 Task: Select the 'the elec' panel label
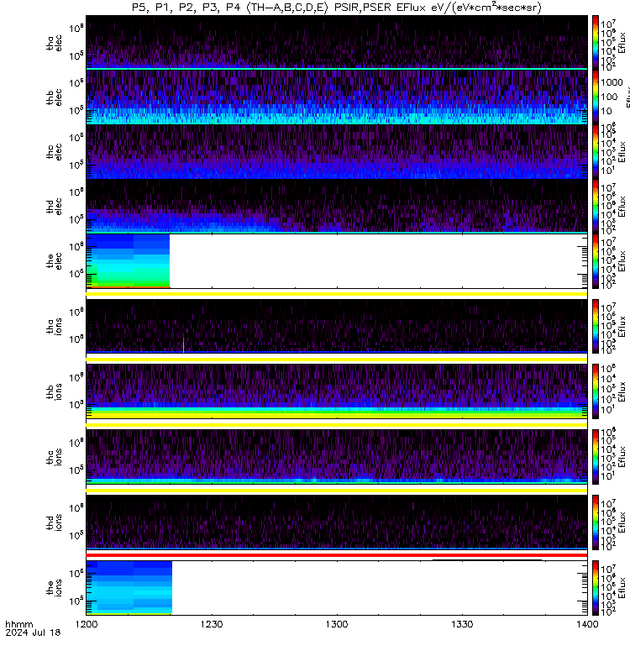54,260
